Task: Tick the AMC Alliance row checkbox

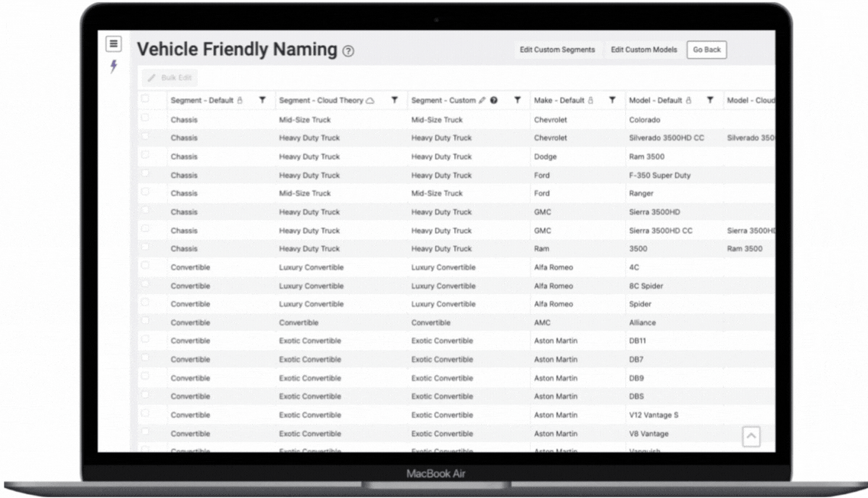Action: [x=145, y=321]
